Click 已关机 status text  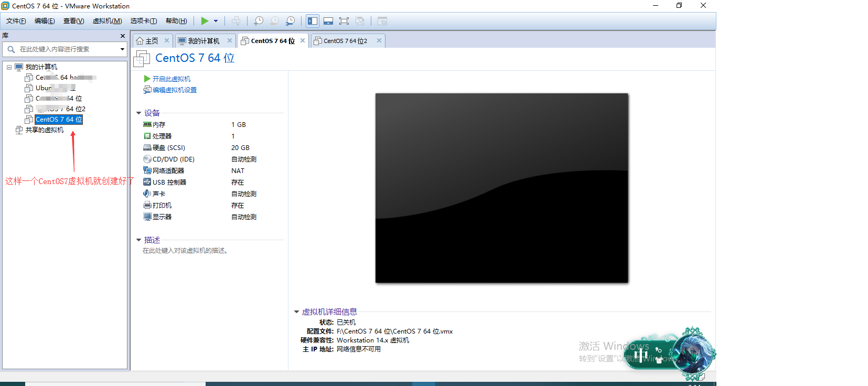[346, 323]
